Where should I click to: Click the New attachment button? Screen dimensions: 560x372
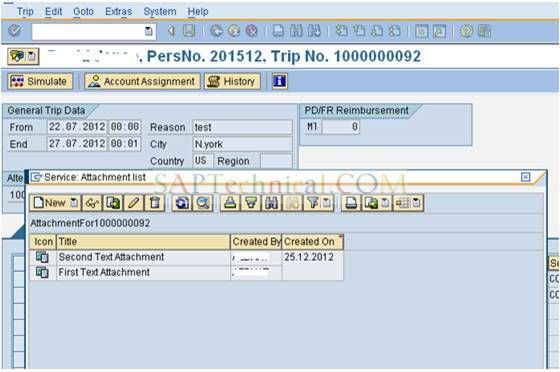pos(50,203)
